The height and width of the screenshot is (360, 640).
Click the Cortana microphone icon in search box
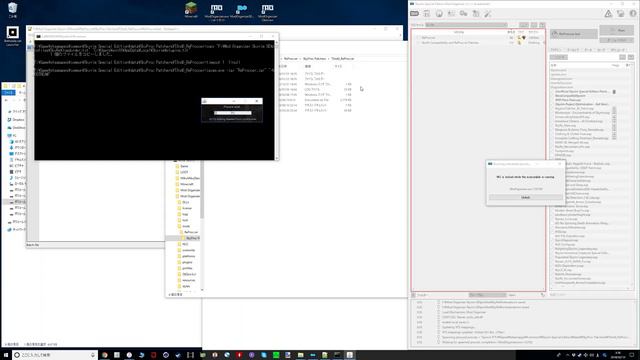(x=93, y=355)
